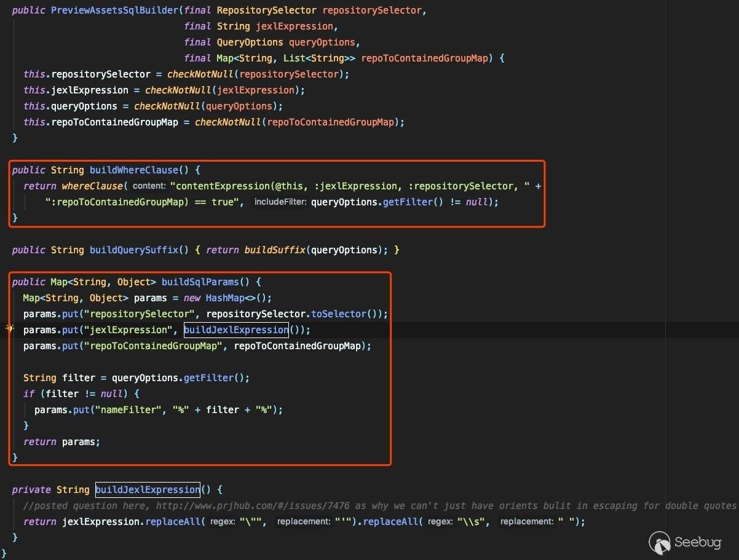This screenshot has height=560, width=739.
Task: Click the buildQuerySuffix method name
Action: (134, 250)
